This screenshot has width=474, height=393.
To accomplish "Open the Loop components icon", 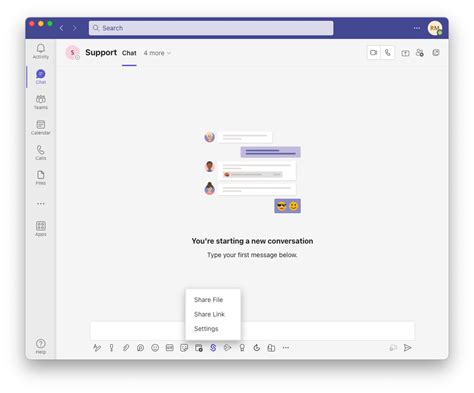I will point(140,348).
